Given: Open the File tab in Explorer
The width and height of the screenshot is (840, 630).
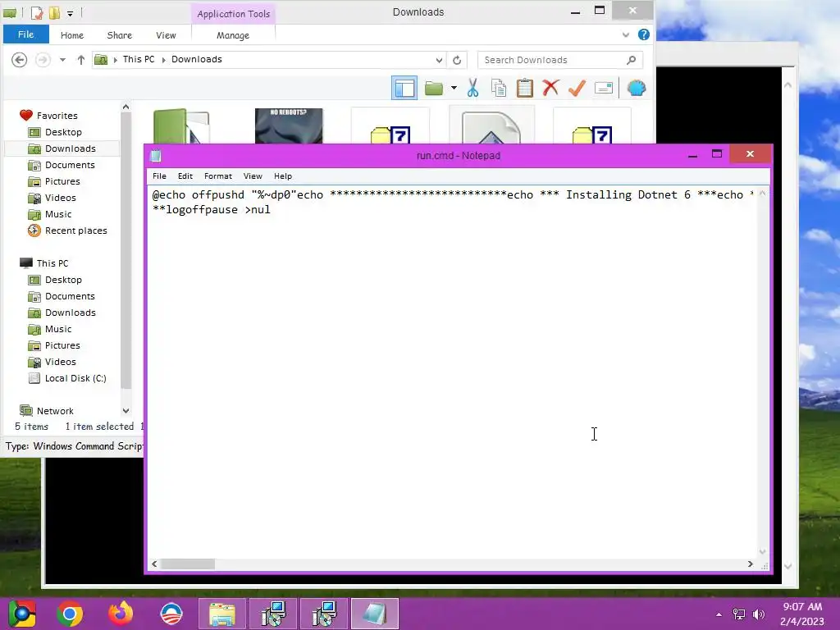Looking at the screenshot, I should [x=25, y=34].
